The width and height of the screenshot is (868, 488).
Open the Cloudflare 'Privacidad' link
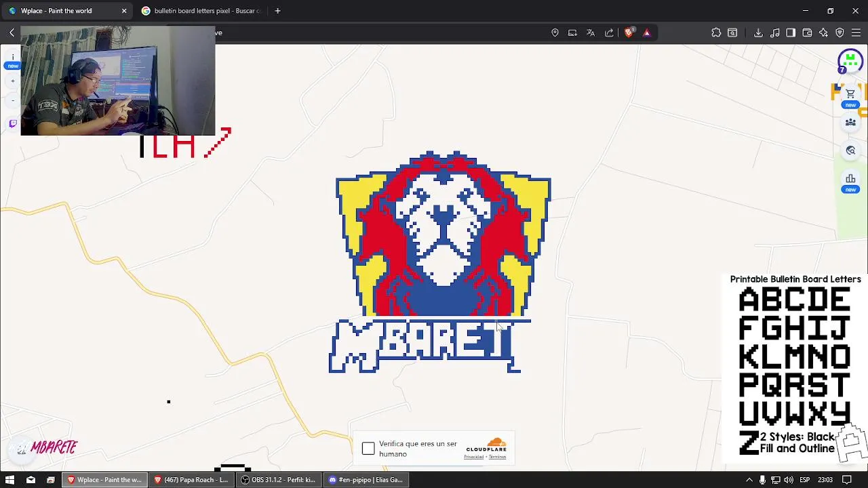coord(473,457)
